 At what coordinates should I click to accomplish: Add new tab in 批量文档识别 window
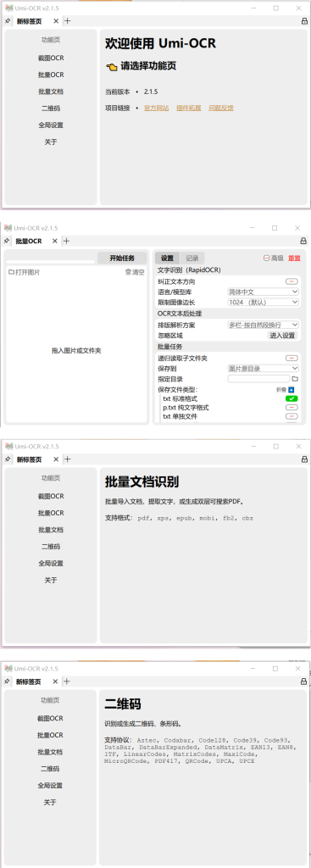pyautogui.click(x=68, y=459)
